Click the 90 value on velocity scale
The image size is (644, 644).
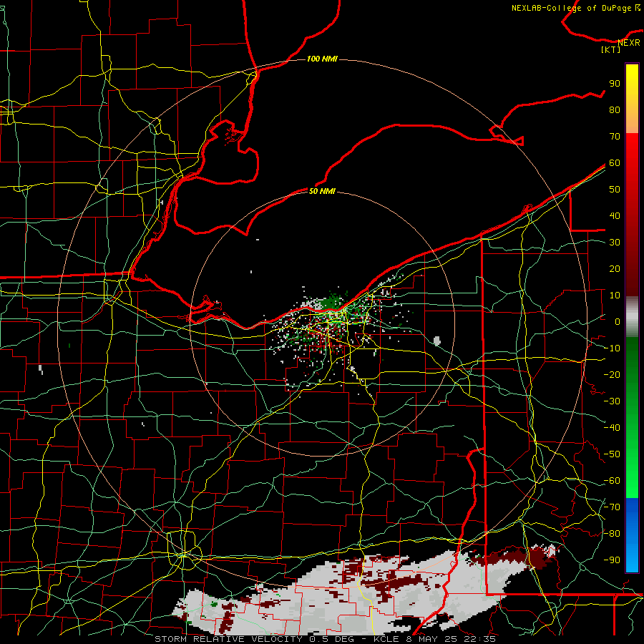coord(615,83)
